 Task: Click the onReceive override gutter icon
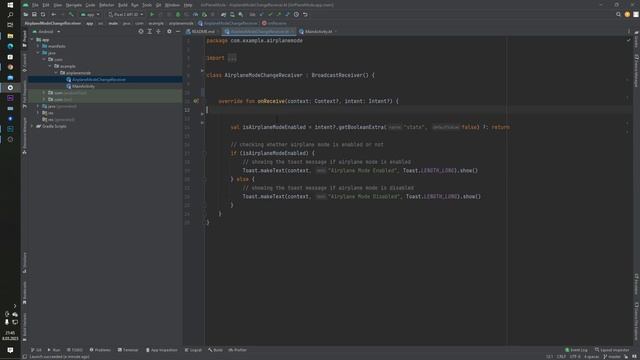196,101
